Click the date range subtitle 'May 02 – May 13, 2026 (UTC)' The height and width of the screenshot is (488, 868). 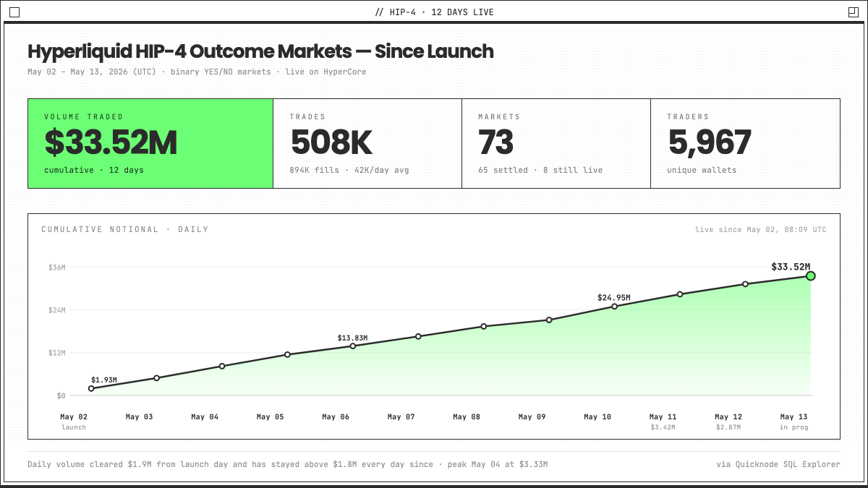(x=90, y=72)
